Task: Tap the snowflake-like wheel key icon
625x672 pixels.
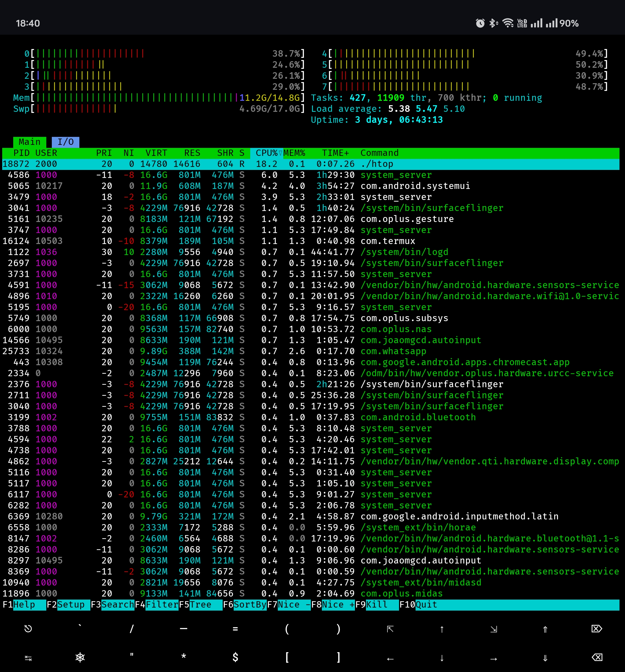Action: pos(80,657)
